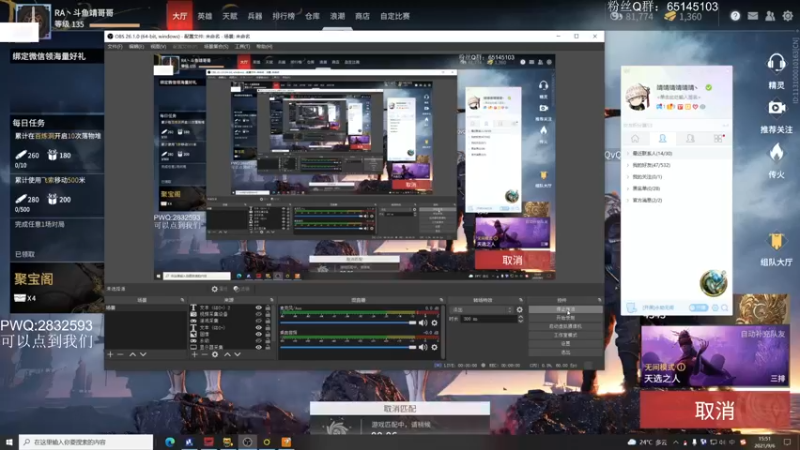
Task: Open the 组队大厅 banner icon
Action: click(x=776, y=241)
